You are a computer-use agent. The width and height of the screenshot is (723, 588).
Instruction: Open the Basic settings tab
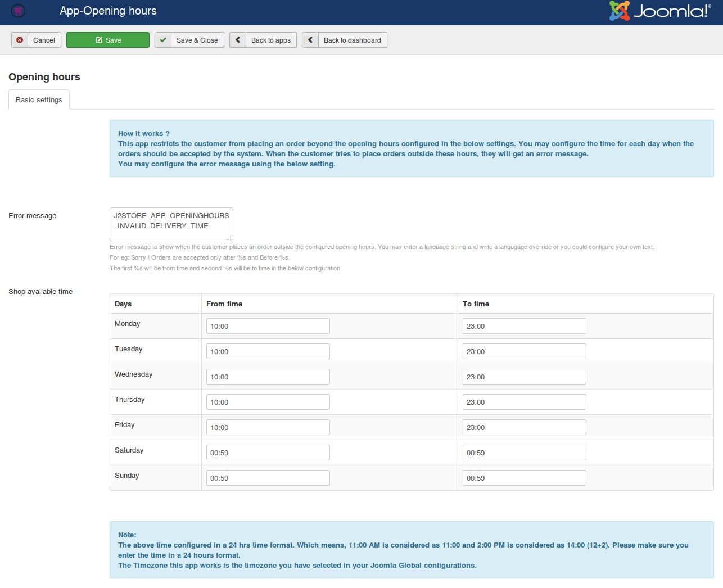pos(39,99)
